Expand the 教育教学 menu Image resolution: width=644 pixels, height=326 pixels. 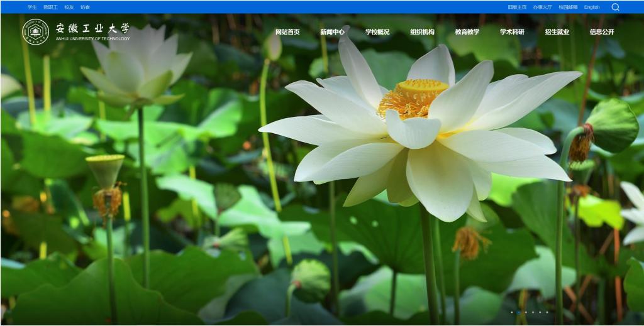(x=467, y=32)
